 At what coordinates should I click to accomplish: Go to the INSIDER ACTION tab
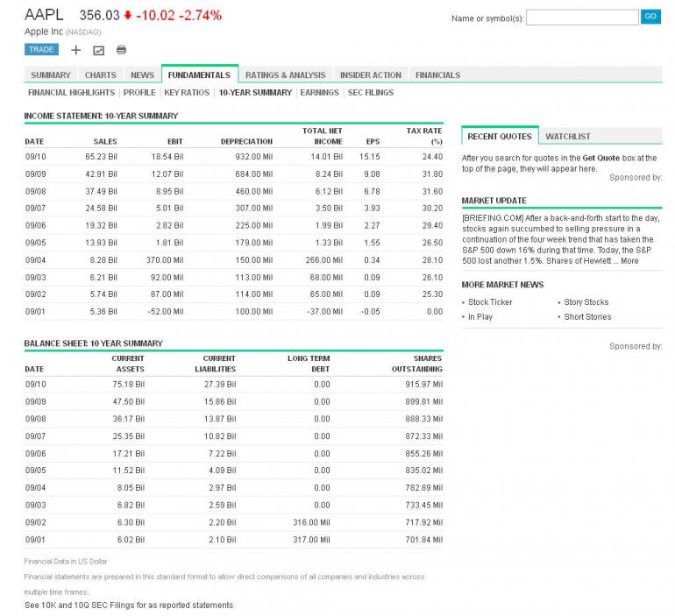pyautogui.click(x=371, y=74)
